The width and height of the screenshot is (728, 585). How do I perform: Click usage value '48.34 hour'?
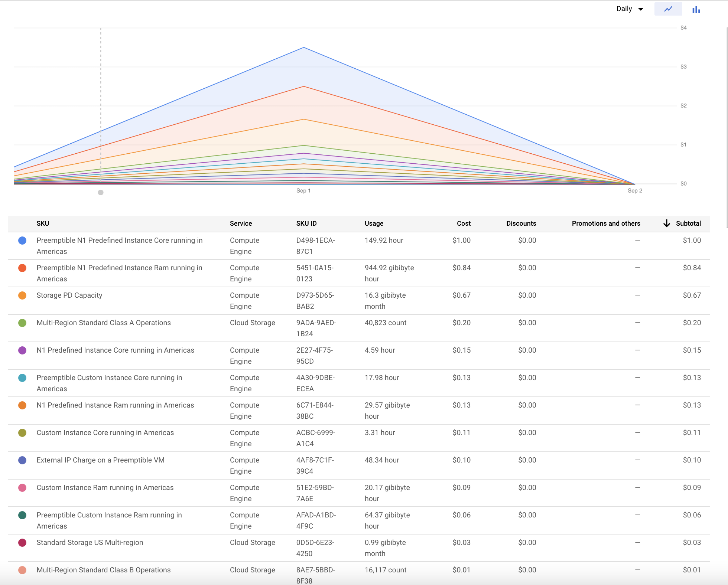382,460
